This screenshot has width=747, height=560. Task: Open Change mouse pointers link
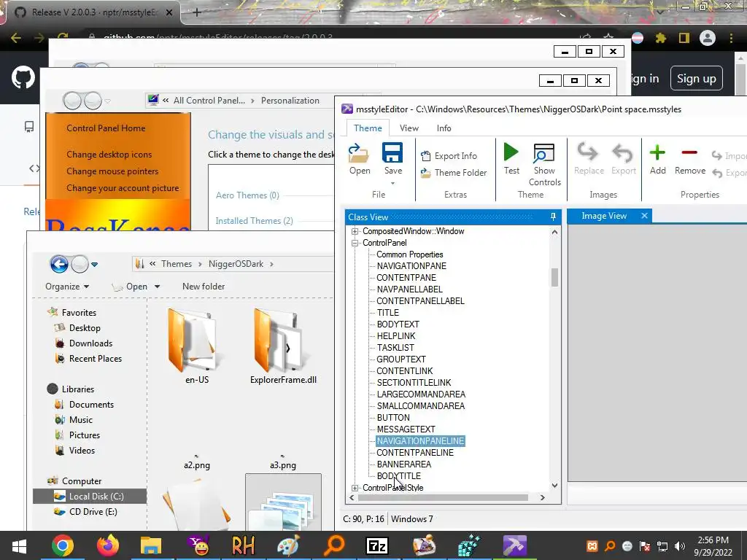(x=112, y=171)
